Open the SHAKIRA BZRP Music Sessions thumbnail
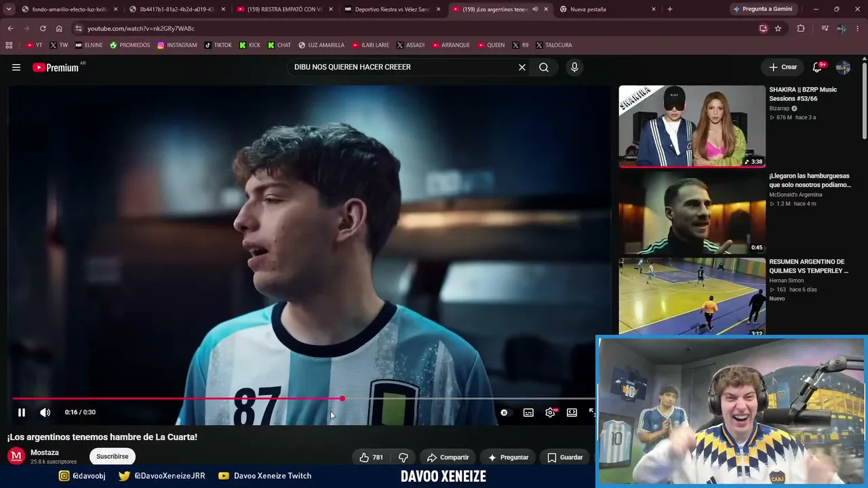 [692, 126]
